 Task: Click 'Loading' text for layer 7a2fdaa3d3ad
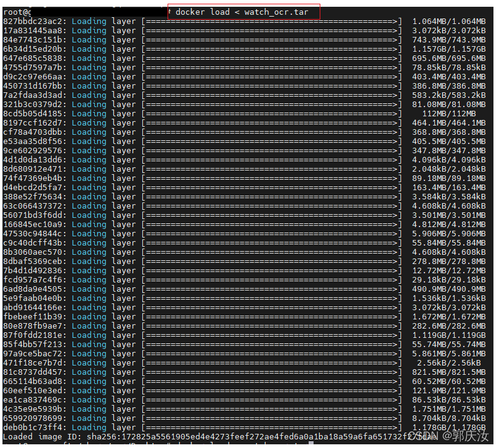[x=89, y=95]
